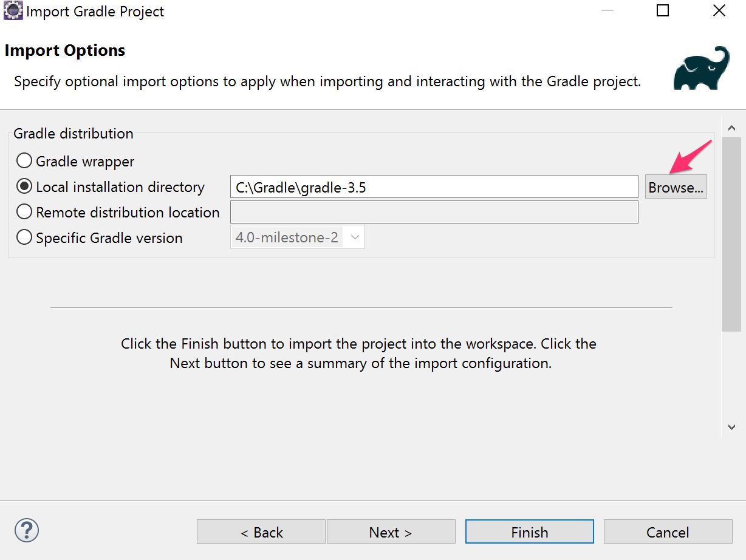Click the scroll up arrow
The image size is (746, 560).
(731, 128)
